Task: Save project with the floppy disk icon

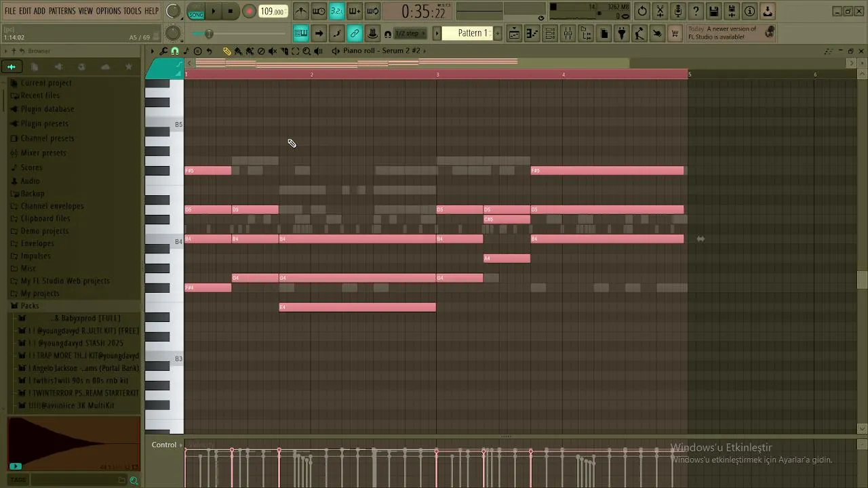Action: click(713, 12)
